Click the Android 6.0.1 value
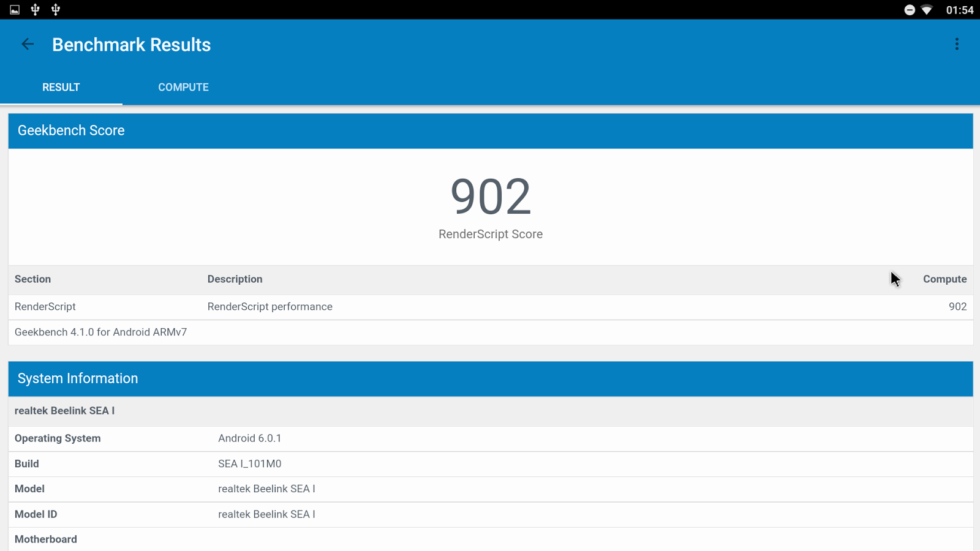This screenshot has width=980, height=551. 249,438
